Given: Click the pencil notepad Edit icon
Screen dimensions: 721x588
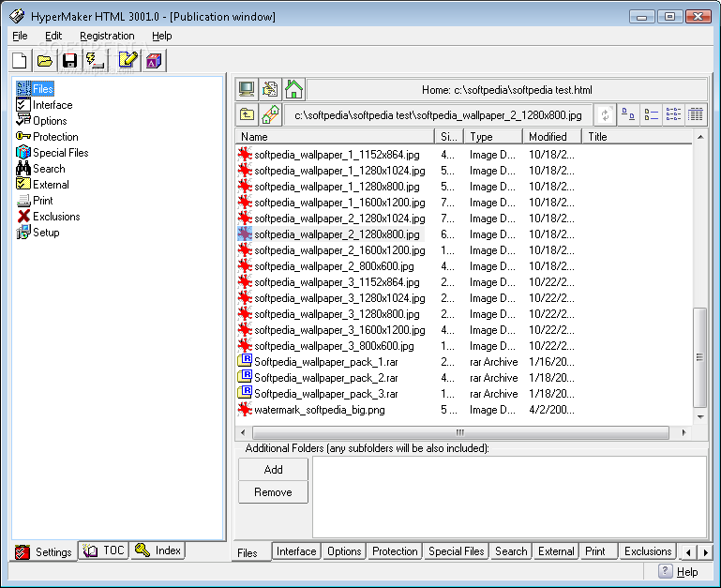Looking at the screenshot, I should pos(128,61).
